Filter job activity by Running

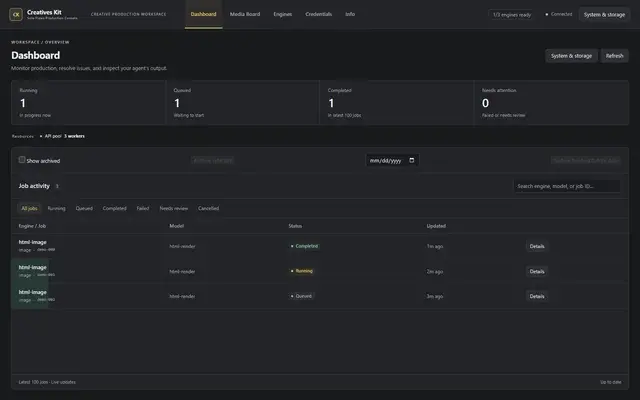(56, 208)
